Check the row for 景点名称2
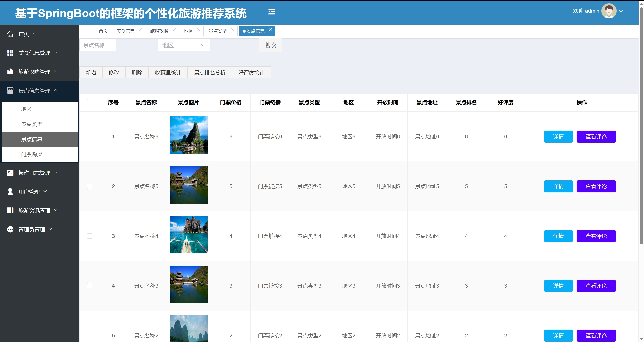The width and height of the screenshot is (644, 342). tap(90, 336)
